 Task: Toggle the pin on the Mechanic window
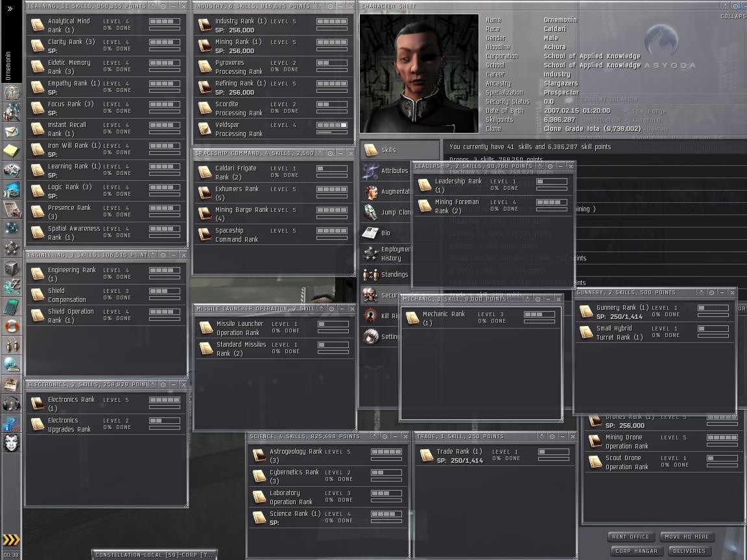click(x=538, y=299)
